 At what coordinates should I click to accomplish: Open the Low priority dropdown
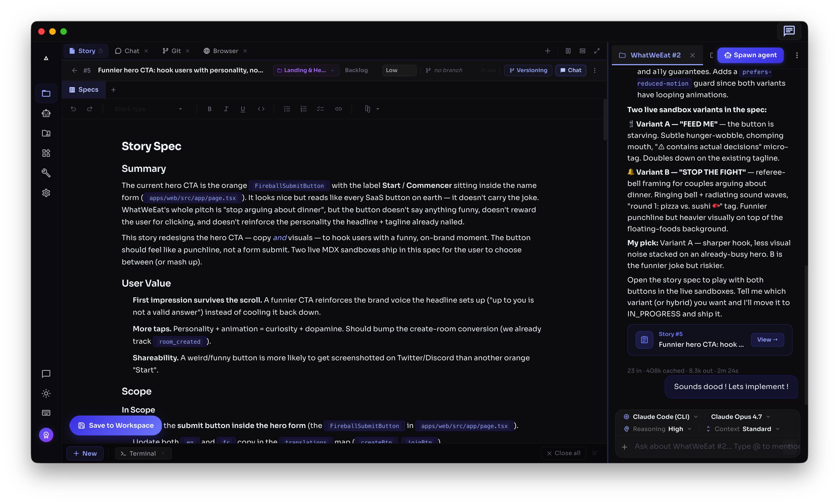[399, 70]
